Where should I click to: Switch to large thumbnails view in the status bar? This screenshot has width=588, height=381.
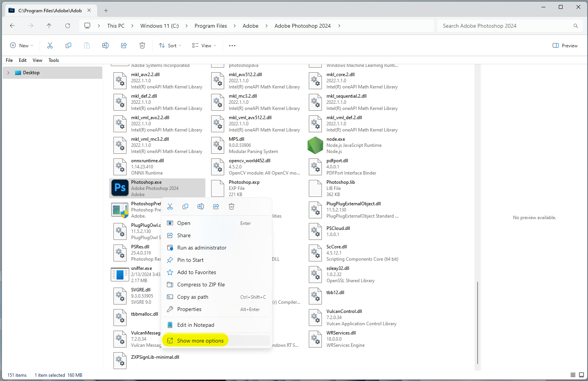coord(581,375)
